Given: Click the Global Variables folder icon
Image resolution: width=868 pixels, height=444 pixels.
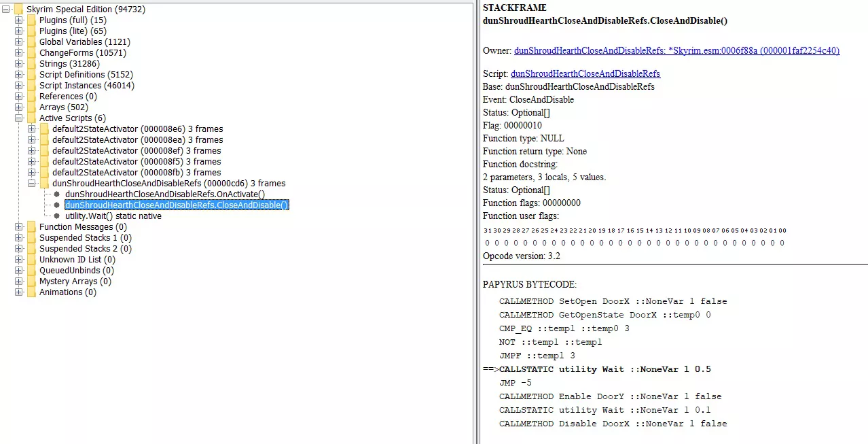Looking at the screenshot, I should 31,42.
